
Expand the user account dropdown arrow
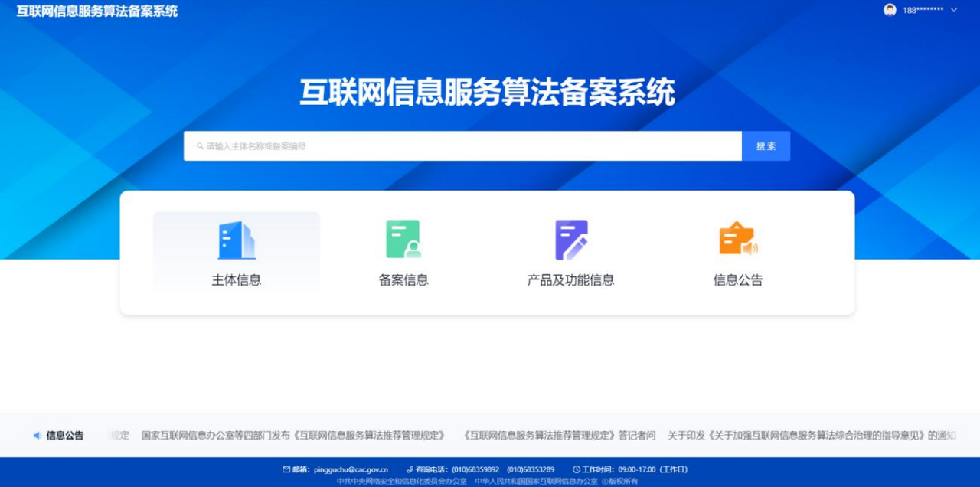954,10
